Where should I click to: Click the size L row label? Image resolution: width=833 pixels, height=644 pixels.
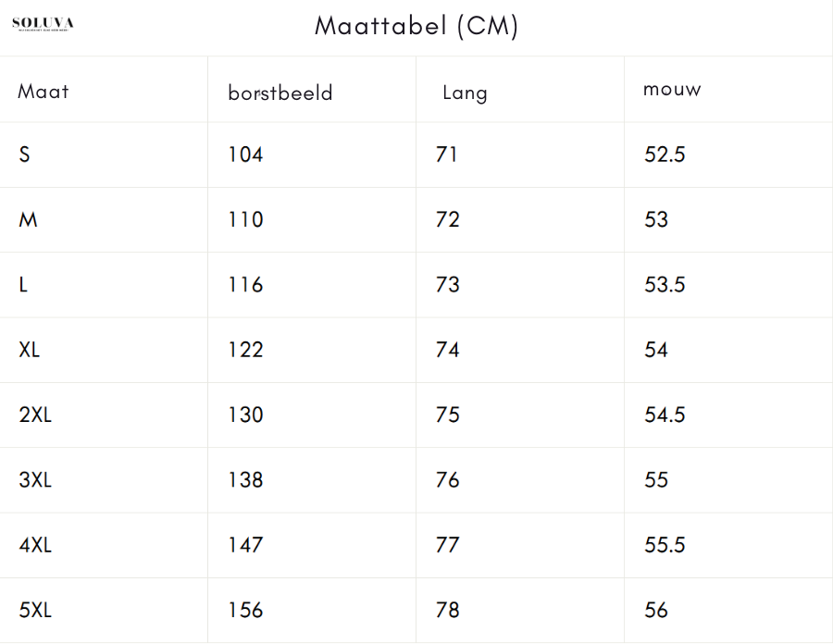click(x=23, y=285)
